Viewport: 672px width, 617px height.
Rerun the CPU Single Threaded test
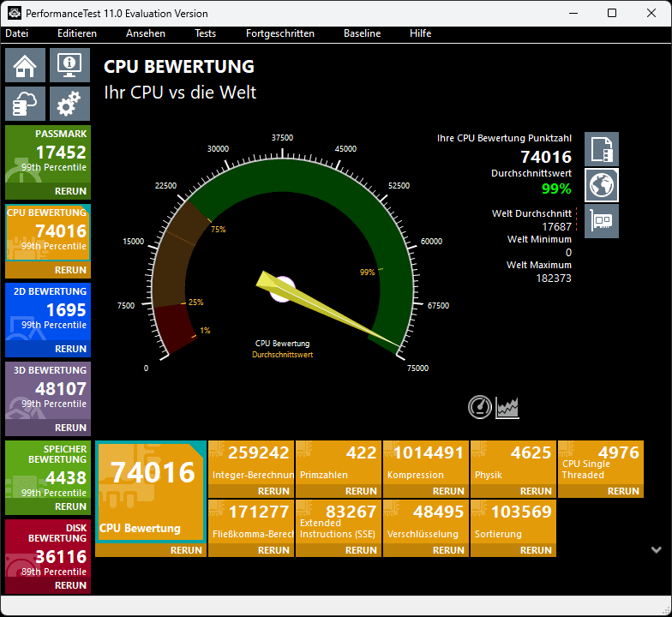click(601, 491)
